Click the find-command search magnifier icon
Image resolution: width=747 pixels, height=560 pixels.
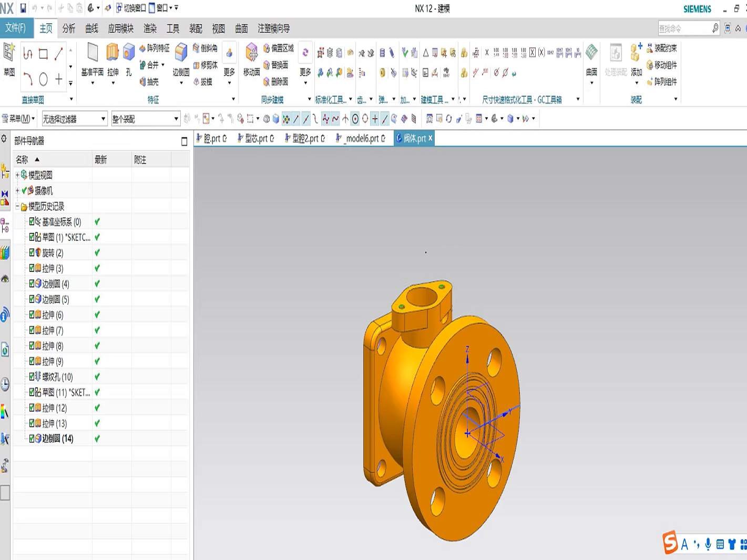click(x=715, y=28)
